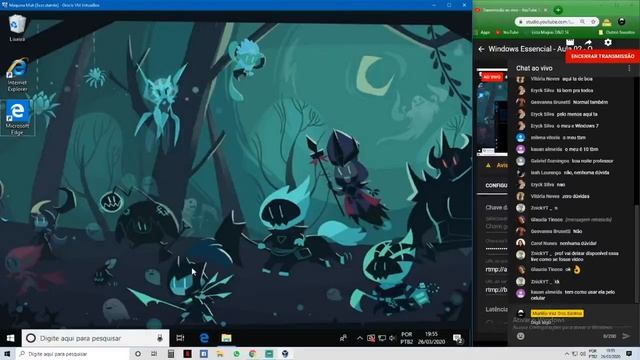Click the microphone icon in VM search box
The image size is (640, 360).
click(x=160, y=338)
